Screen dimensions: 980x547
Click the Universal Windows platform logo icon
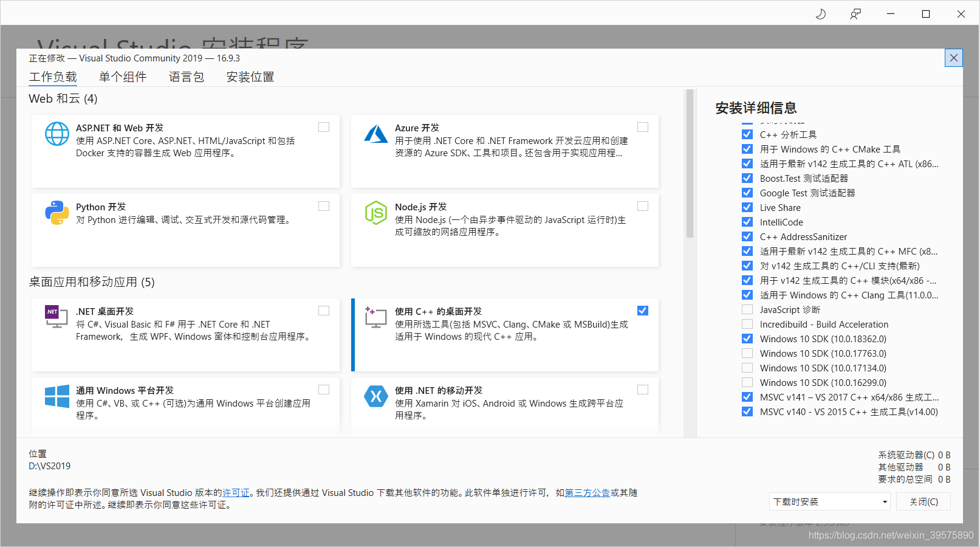click(x=57, y=396)
